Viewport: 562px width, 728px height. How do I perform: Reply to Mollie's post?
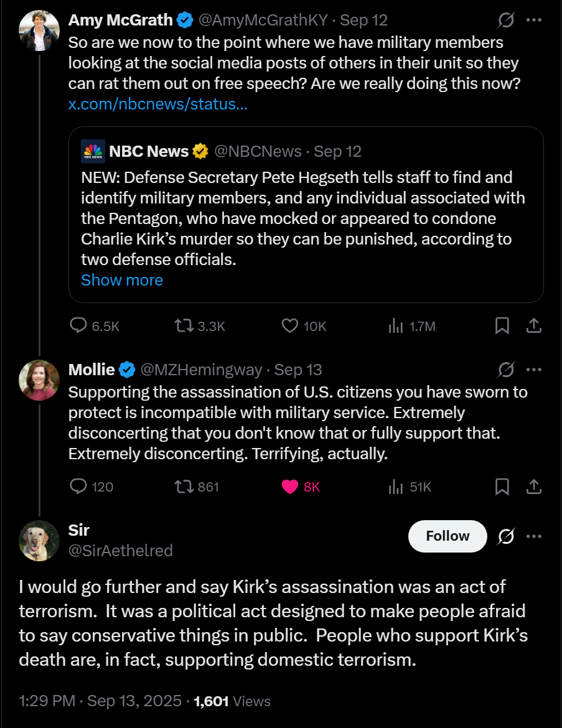point(91,487)
